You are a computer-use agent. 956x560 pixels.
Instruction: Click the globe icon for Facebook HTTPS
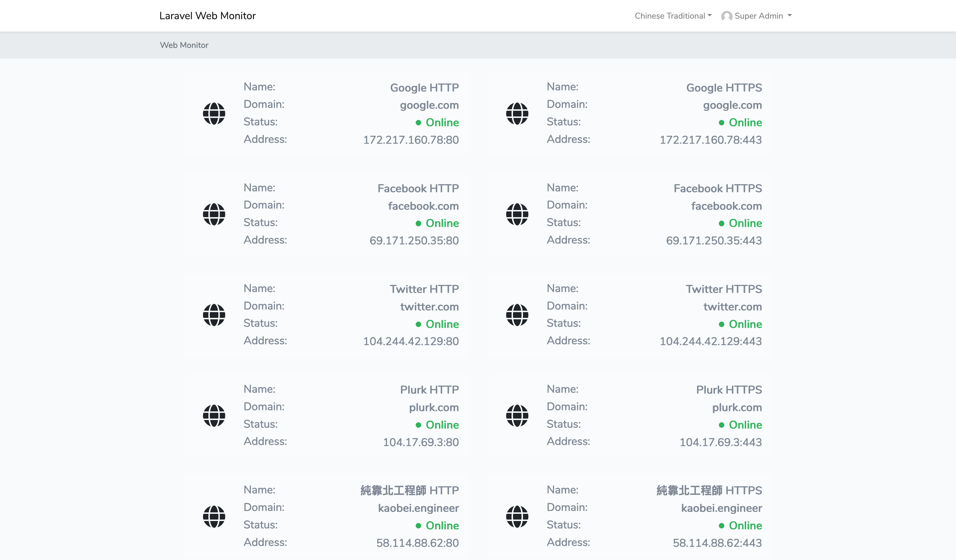click(517, 214)
